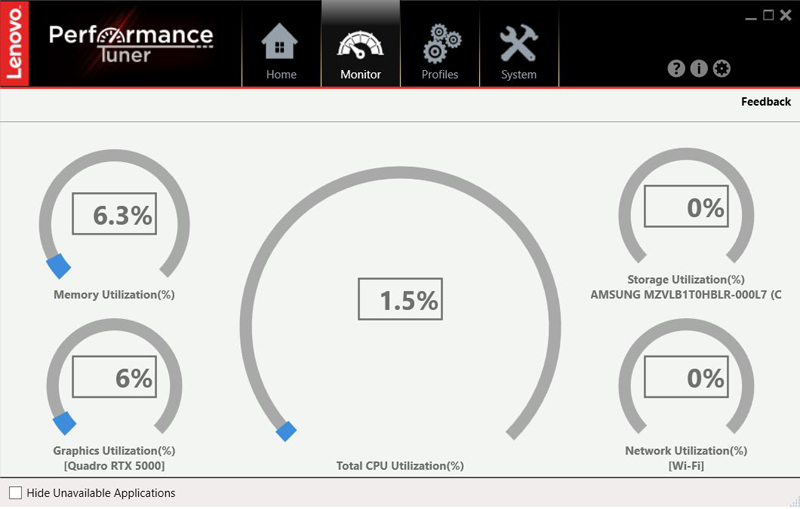Select the [Quadro RTX 5000] text
Image resolution: width=800 pixels, height=509 pixels.
click(x=114, y=466)
